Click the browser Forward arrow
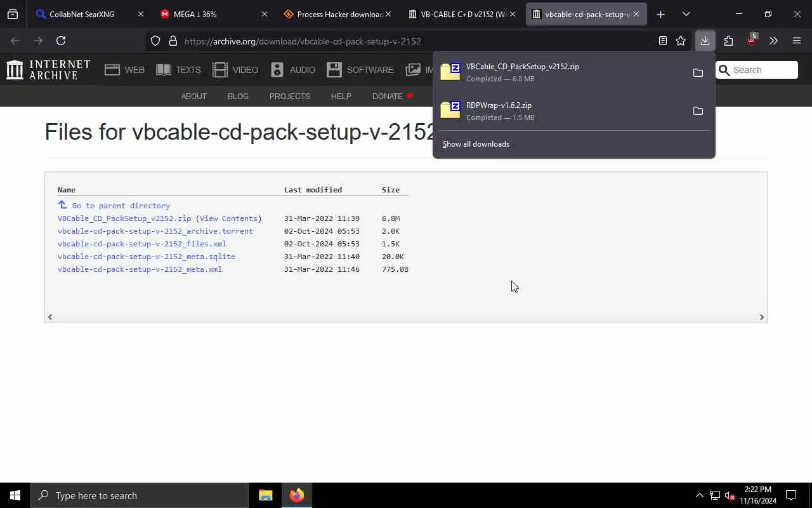 click(38, 41)
